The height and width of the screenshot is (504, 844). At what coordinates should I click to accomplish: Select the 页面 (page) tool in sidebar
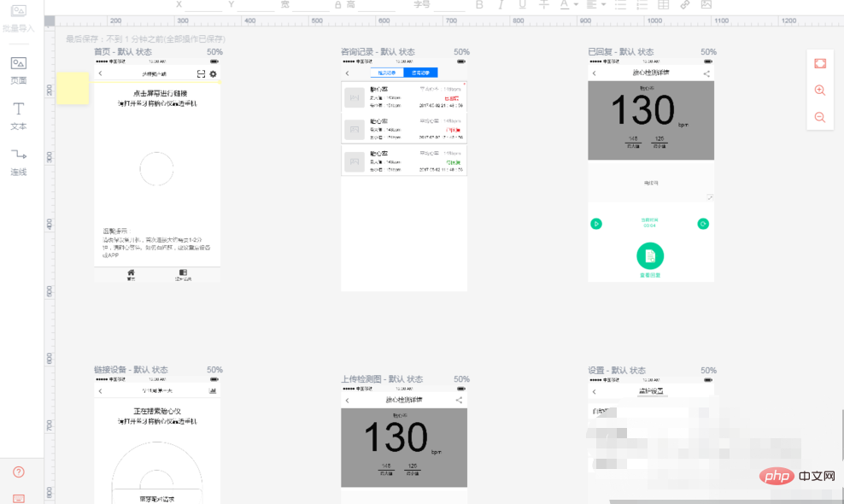(x=18, y=71)
